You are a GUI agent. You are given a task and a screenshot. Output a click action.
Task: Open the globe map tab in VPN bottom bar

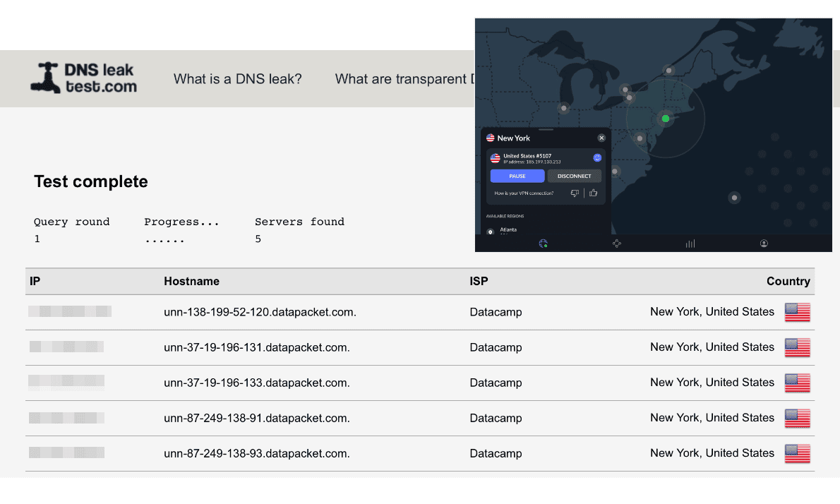pos(544,243)
